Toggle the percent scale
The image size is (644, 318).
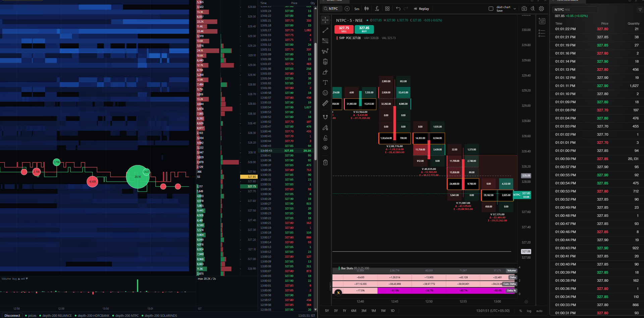521,311
